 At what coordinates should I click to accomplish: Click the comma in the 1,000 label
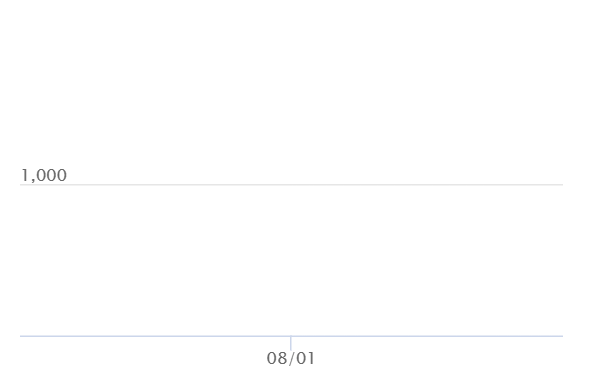click(x=32, y=180)
